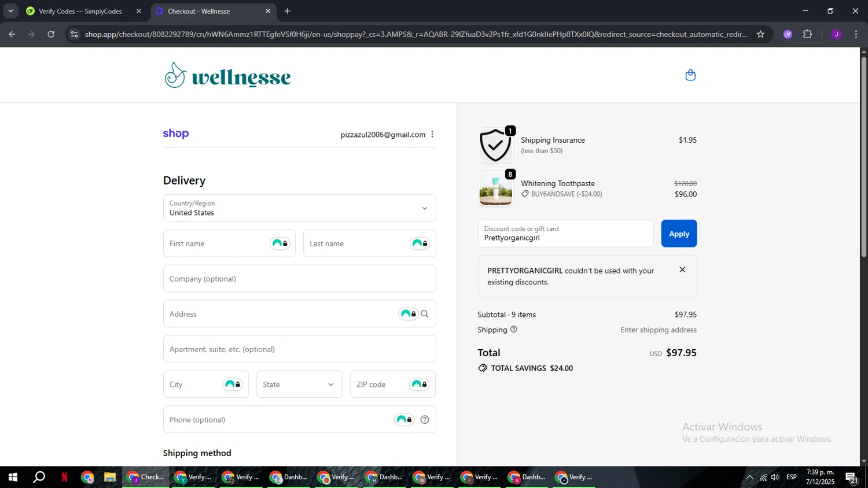Viewport: 868px width, 488px height.
Task: Dismiss the discount error message
Action: click(682, 270)
